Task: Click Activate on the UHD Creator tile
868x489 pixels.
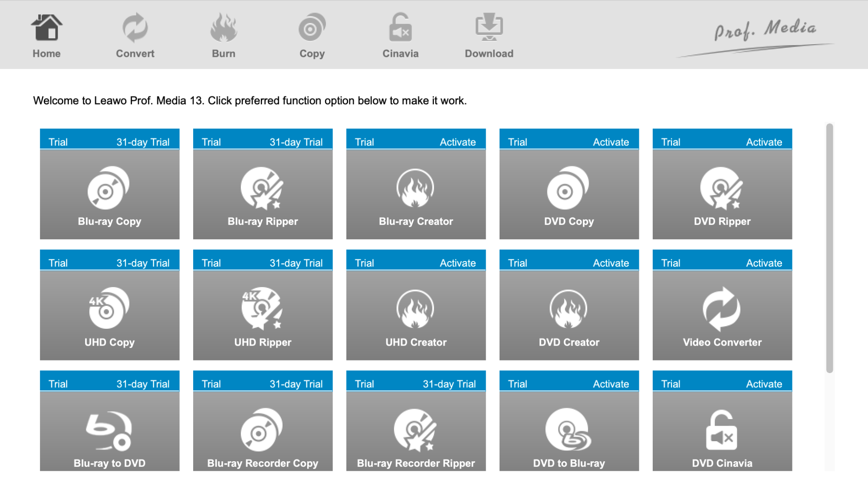Action: click(x=457, y=263)
